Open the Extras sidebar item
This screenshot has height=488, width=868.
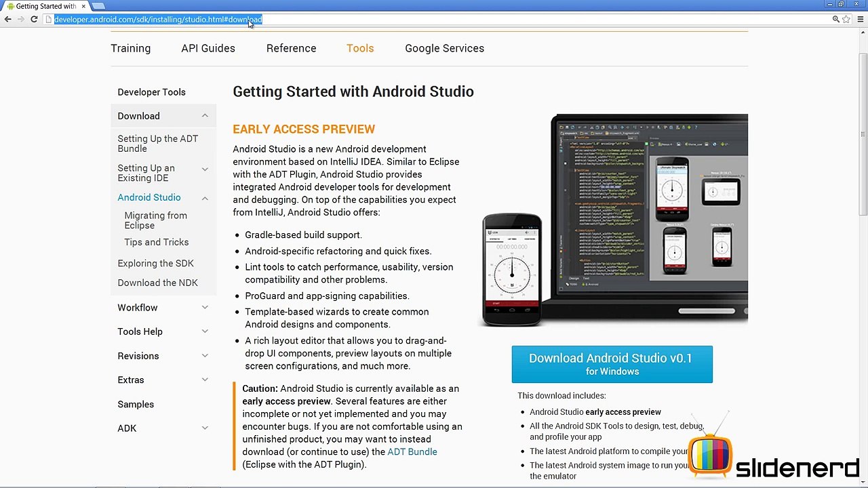(131, 380)
